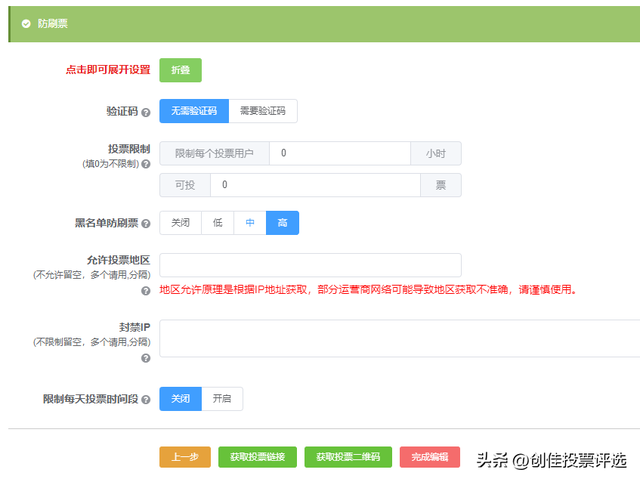Click 获取投票链接 button

(257, 457)
